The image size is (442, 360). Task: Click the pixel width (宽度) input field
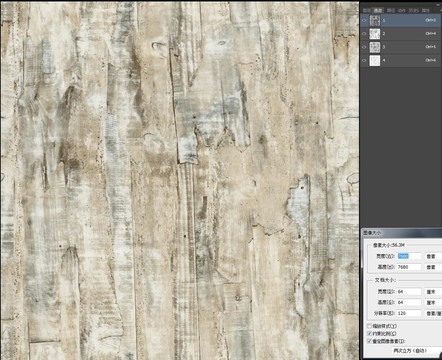(409, 256)
